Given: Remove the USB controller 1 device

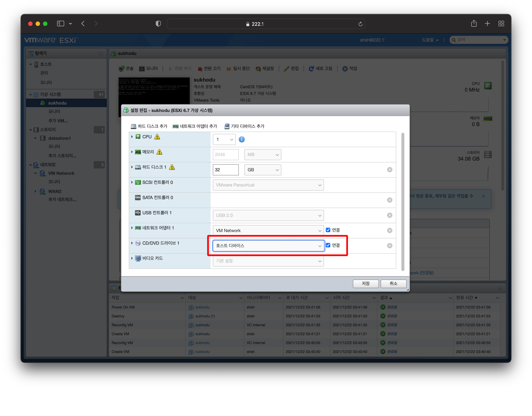Looking at the screenshot, I should coord(390,215).
